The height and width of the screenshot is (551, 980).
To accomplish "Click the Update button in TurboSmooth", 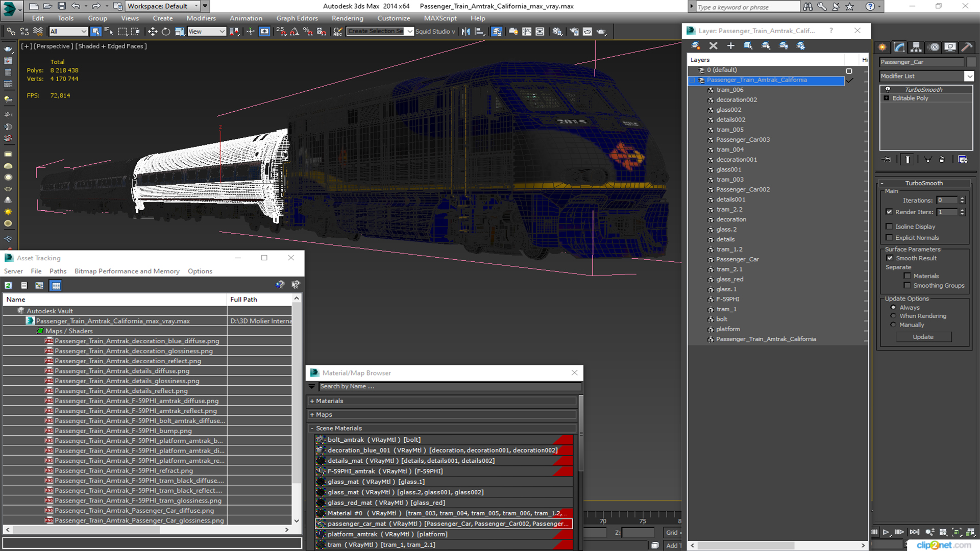I will pyautogui.click(x=923, y=337).
